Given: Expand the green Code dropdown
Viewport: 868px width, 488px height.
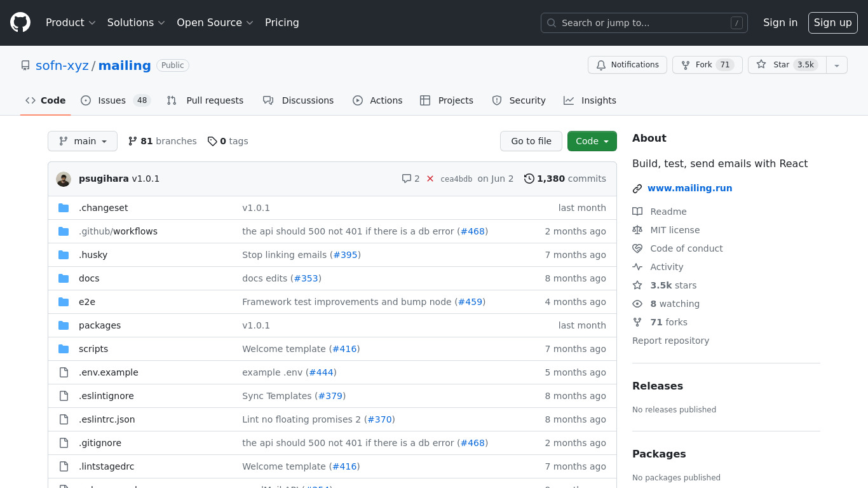Looking at the screenshot, I should 592,141.
